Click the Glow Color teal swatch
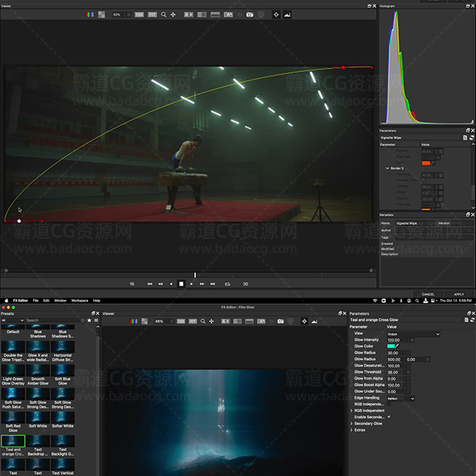Screen dimensions: 476x476 click(391, 347)
